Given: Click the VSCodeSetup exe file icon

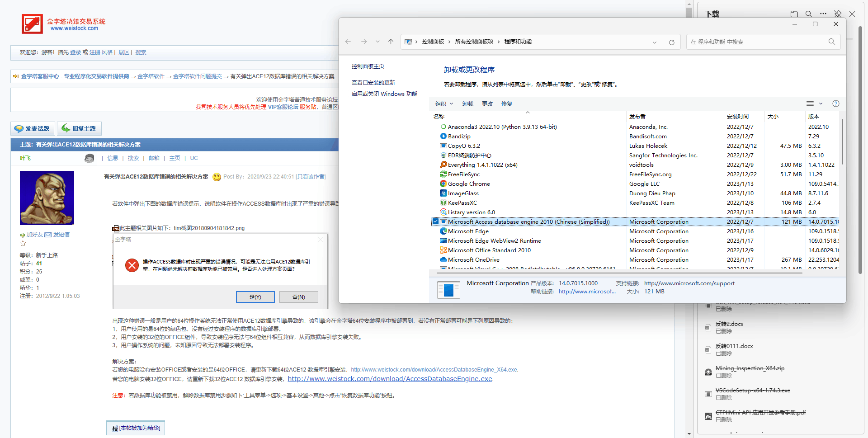Looking at the screenshot, I should 708,394.
